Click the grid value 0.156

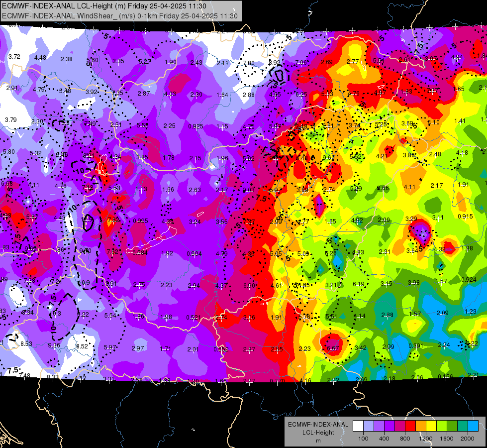pos(445,376)
